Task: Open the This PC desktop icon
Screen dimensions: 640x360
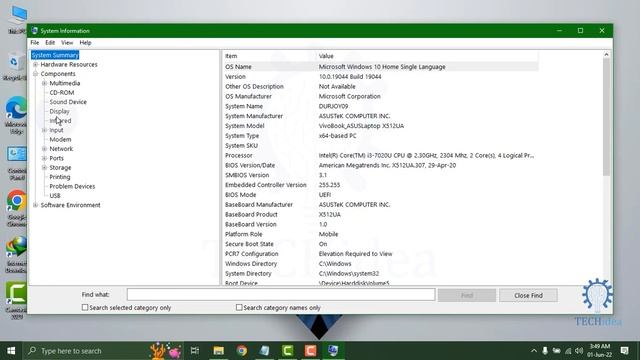Action: (17, 20)
